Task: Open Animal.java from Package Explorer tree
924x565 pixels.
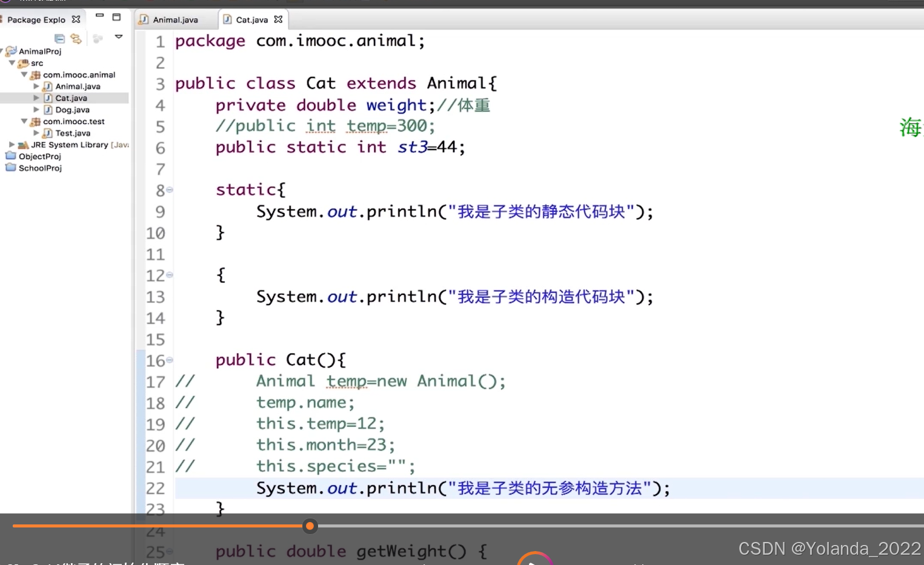Action: click(78, 86)
